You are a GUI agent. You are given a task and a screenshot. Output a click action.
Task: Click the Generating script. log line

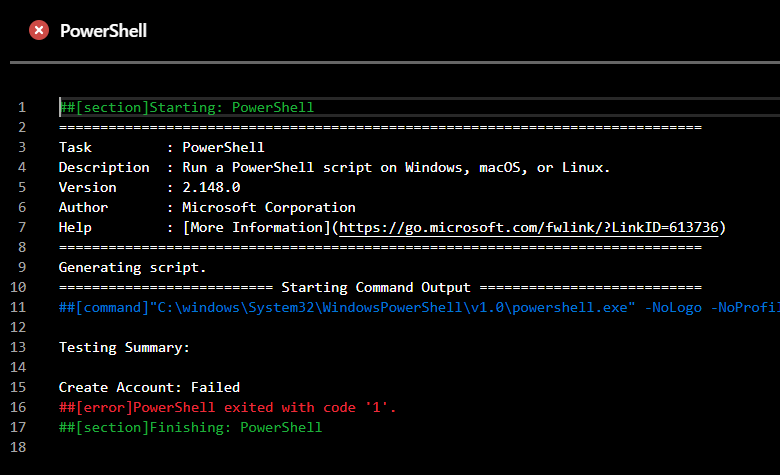(x=132, y=268)
